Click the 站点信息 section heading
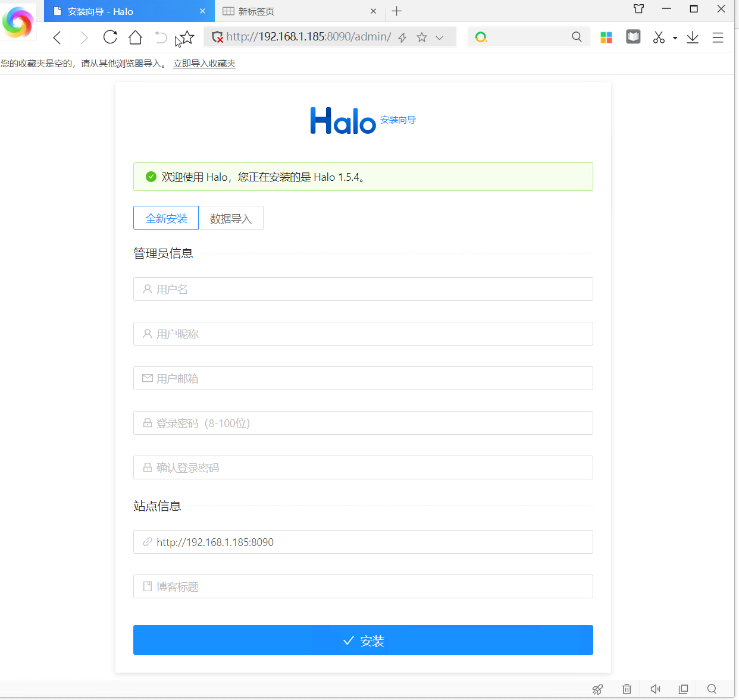Viewport: 739px width, 700px height. point(157,506)
